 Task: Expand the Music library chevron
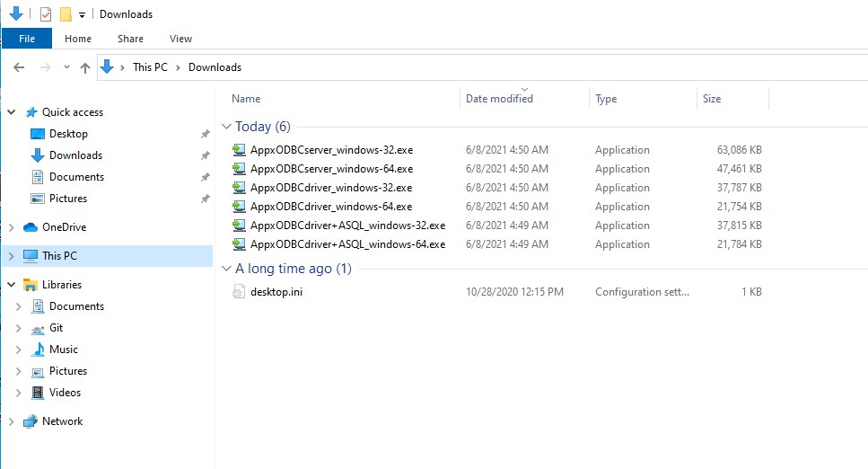tap(18, 350)
